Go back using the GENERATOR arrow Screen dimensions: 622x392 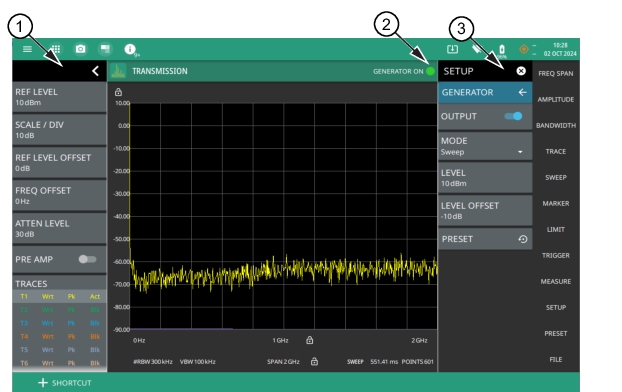pyautogui.click(x=522, y=92)
